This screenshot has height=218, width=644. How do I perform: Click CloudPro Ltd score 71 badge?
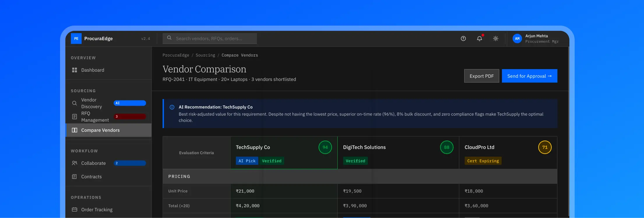tap(545, 147)
